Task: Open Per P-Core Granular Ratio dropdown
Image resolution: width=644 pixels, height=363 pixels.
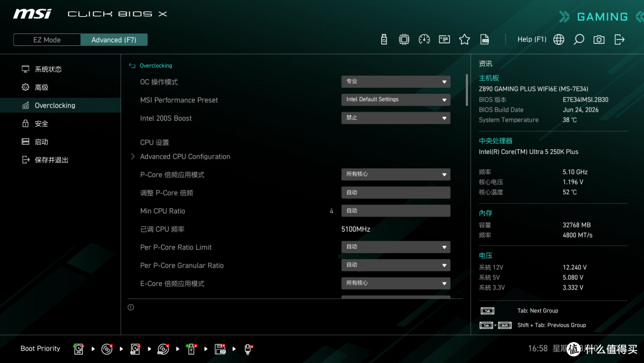Action: (x=395, y=264)
